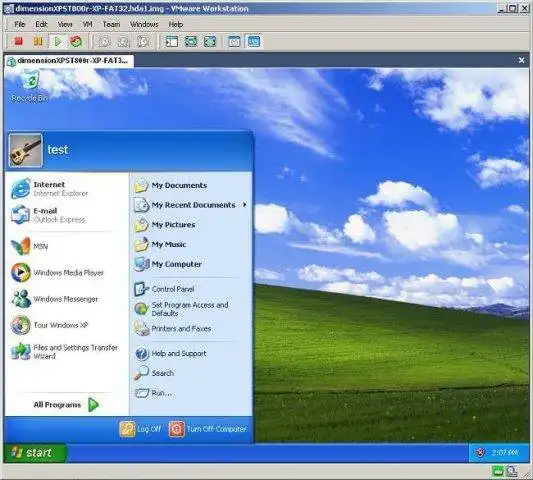Click the Reset virtual machine icon

tap(76, 41)
